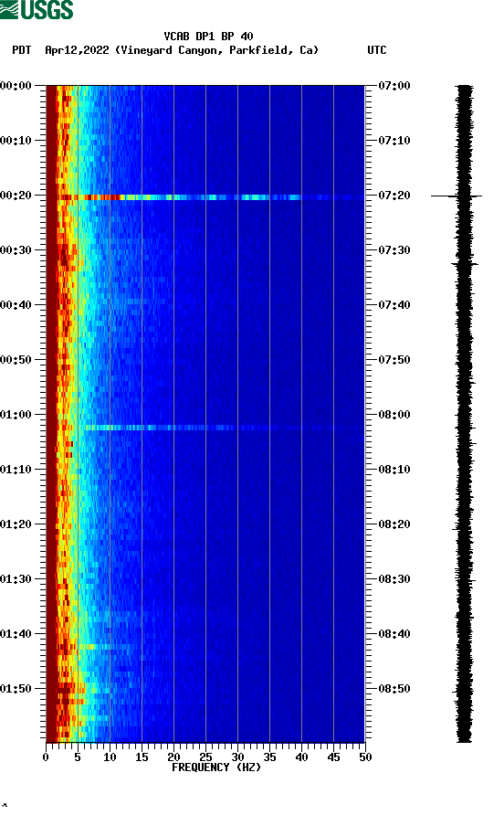
Task: Click the 07:10 UTC time label
Action: click(x=394, y=141)
